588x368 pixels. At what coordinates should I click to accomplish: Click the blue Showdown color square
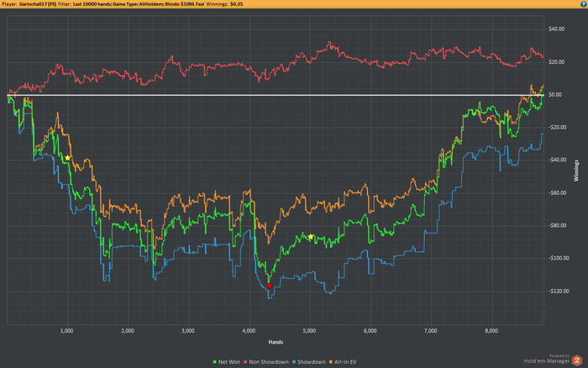point(294,362)
